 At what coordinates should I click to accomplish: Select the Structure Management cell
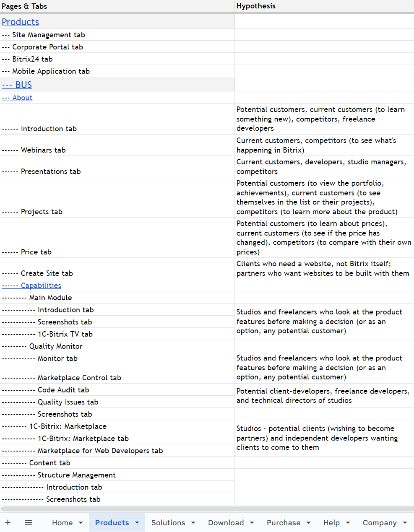coord(117,475)
